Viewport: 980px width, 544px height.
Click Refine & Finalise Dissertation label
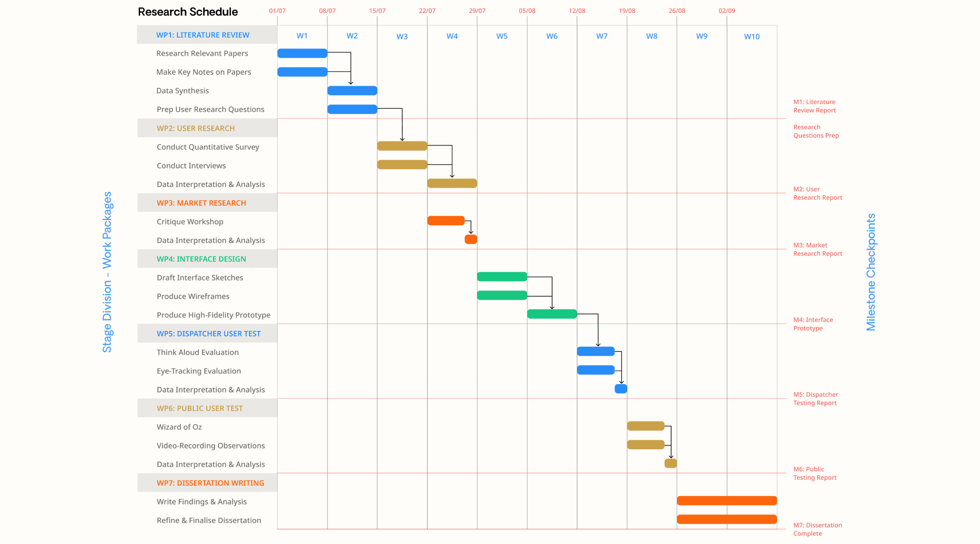209,520
